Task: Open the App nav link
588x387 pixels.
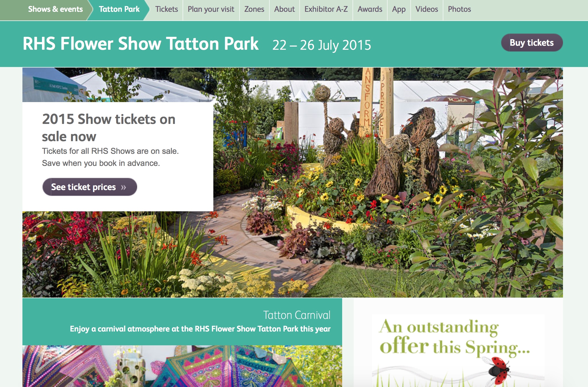Action: click(x=399, y=9)
